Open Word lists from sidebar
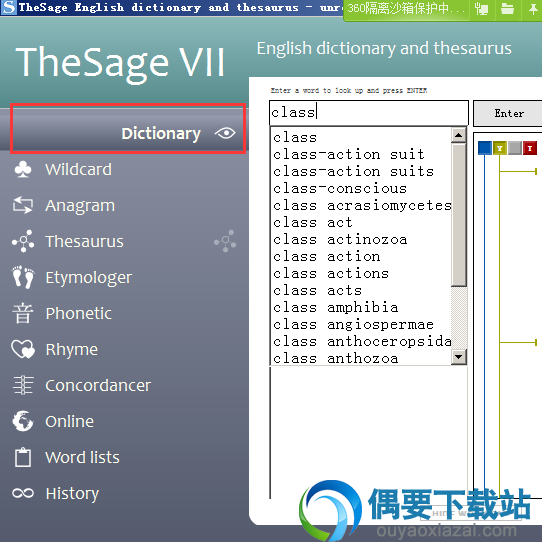Screen dimensions: 542x542 coord(82,457)
